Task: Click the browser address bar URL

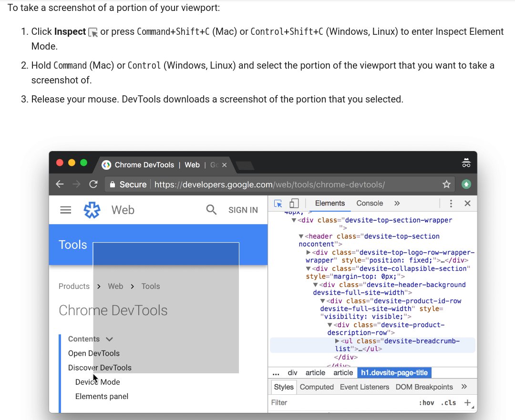Action: click(269, 184)
